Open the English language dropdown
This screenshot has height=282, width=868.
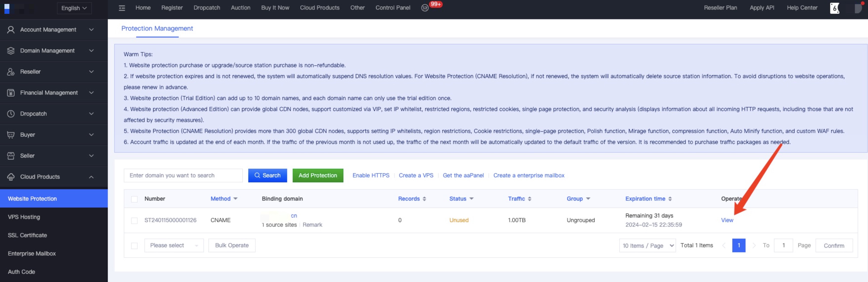(x=74, y=8)
